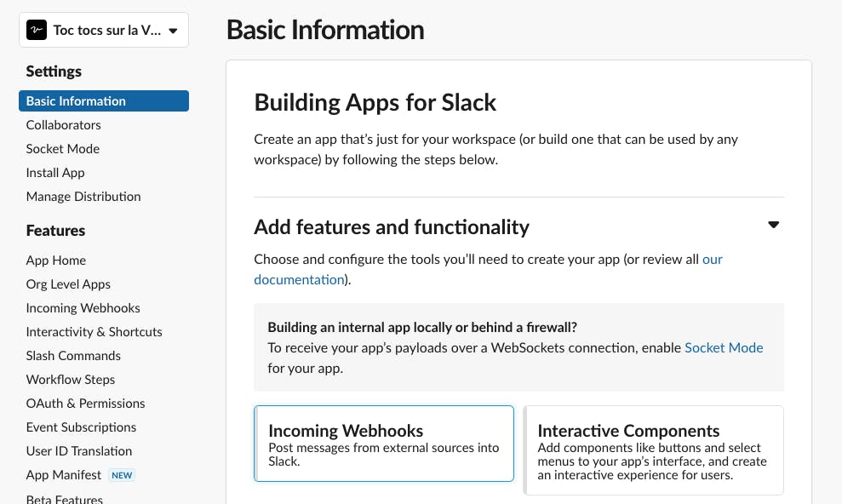
Task: Select Basic Information in sidebar
Action: coord(104,101)
